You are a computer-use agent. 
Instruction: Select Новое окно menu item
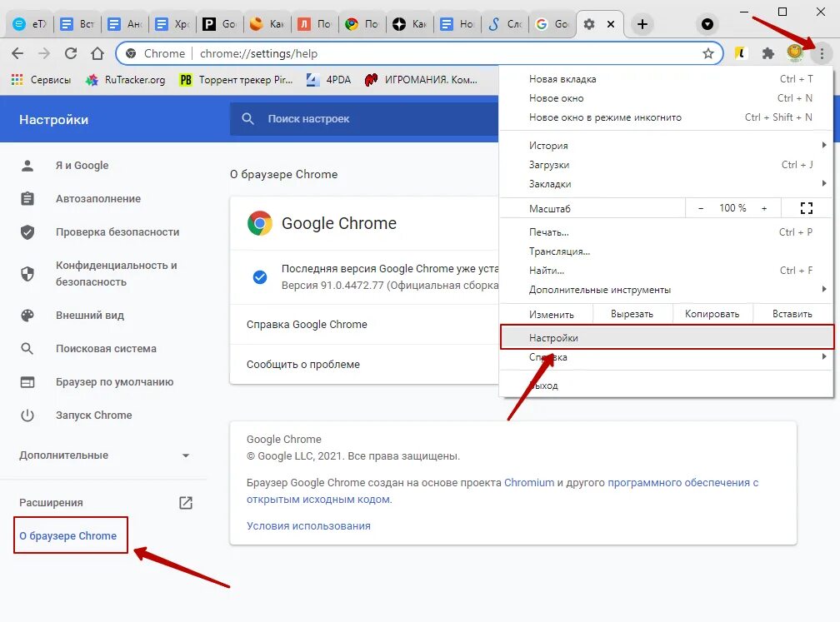(x=666, y=98)
